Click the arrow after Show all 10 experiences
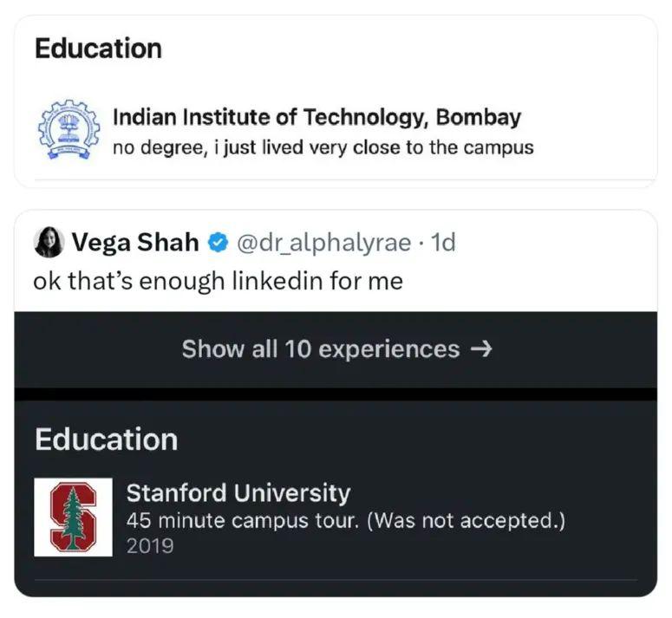Image resolution: width=672 pixels, height=618 pixels. 480,349
